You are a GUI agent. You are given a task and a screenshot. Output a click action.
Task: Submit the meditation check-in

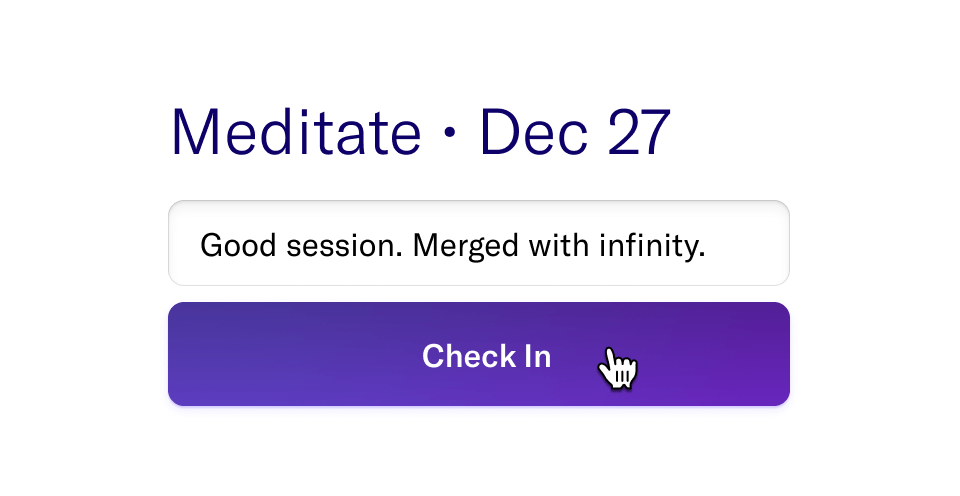[479, 354]
